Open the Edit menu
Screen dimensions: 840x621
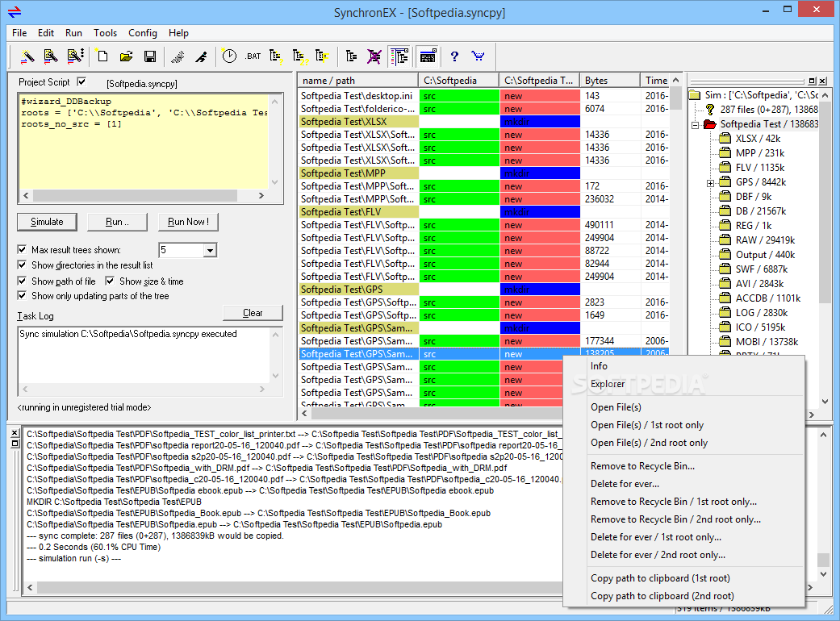[46, 33]
